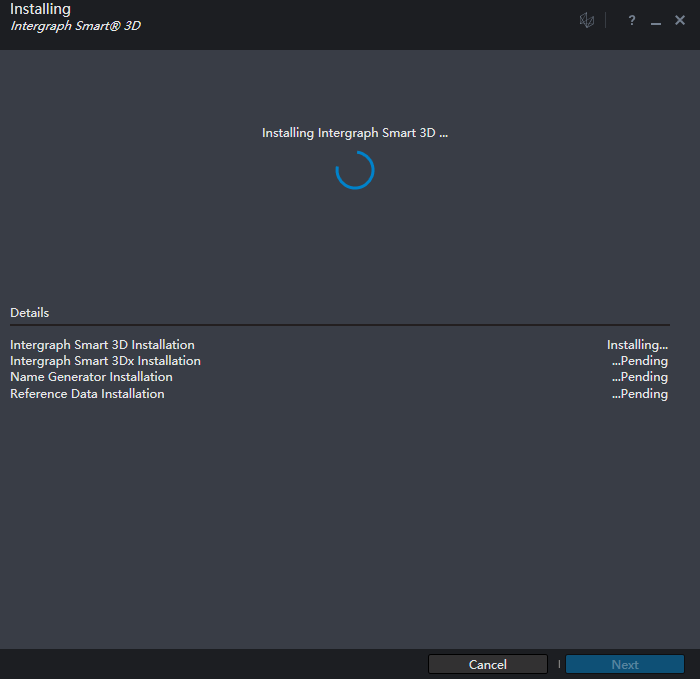Image resolution: width=700 pixels, height=679 pixels.
Task: Click the 'Installing Intergraph Smart 3D ...' progress message
Action: coord(355,133)
